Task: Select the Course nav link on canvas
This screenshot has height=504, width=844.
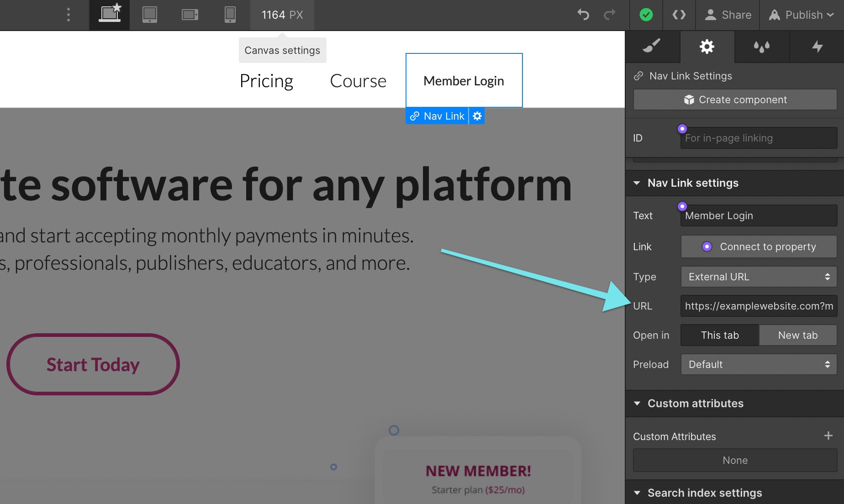Action: 358,81
